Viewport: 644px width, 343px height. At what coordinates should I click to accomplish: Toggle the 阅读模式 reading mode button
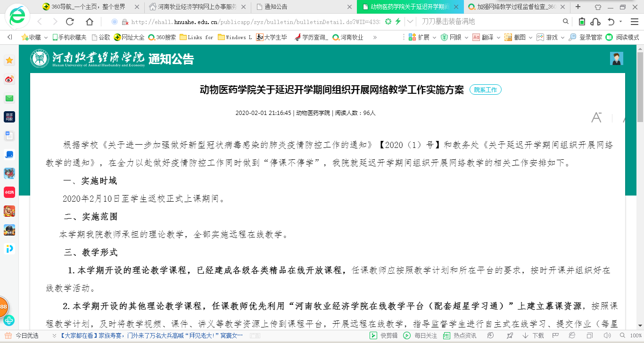[x=623, y=37]
